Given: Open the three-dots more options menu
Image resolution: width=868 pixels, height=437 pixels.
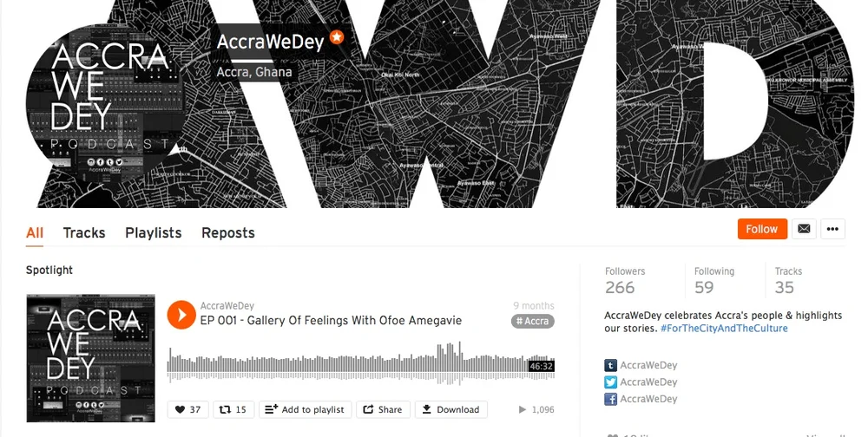Looking at the screenshot, I should pos(832,229).
